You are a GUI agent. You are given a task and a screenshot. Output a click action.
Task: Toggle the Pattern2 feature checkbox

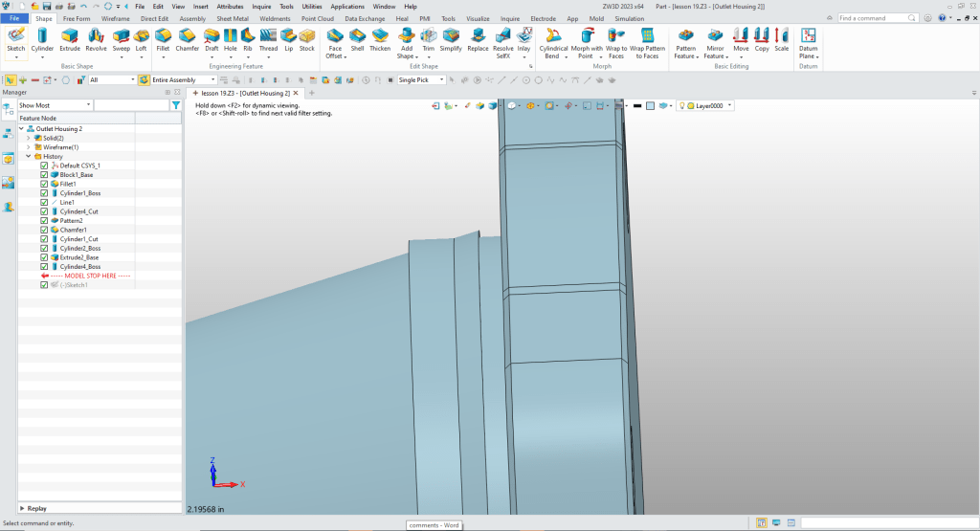click(44, 221)
